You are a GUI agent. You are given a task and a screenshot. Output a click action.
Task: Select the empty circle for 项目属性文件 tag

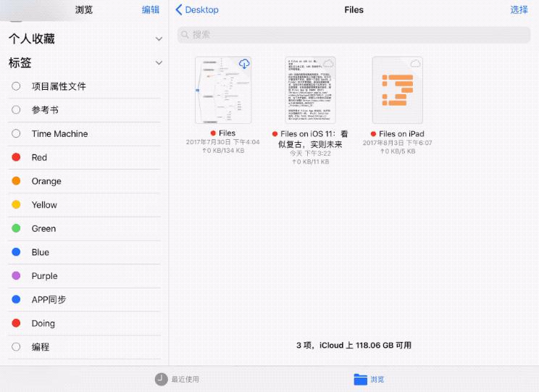(16, 86)
